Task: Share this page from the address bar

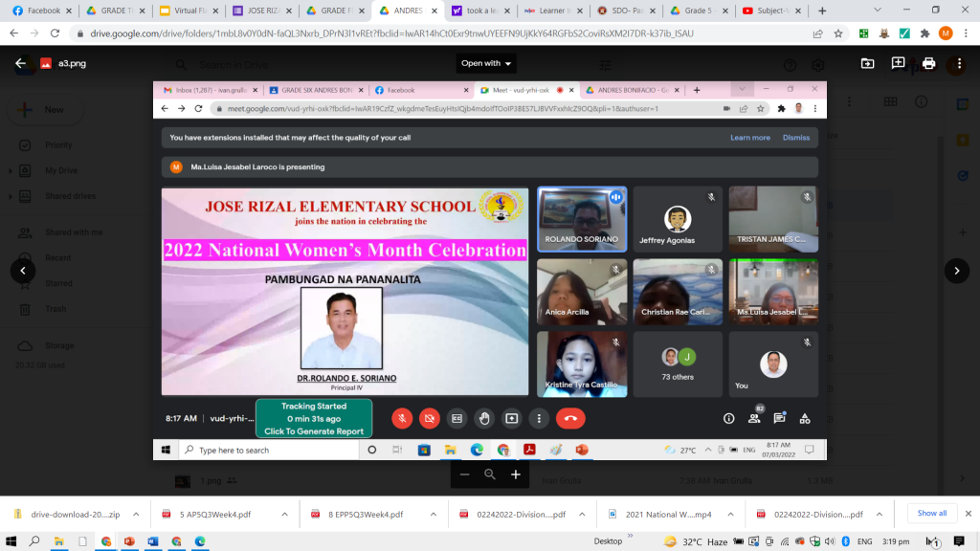Action: click(817, 33)
